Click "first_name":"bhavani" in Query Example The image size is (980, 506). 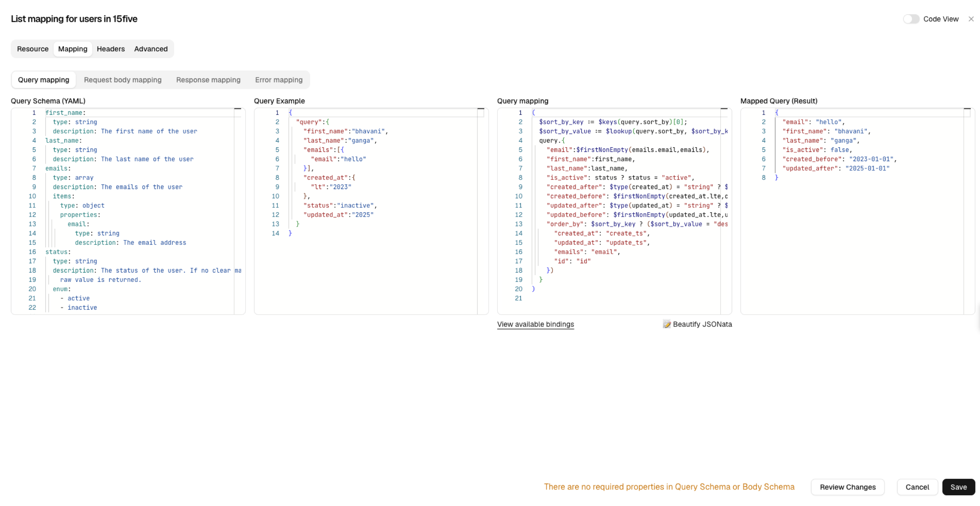click(x=346, y=131)
